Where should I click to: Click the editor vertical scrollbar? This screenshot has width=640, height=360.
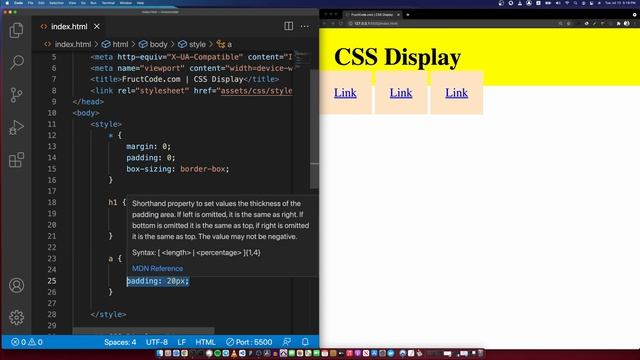(x=314, y=129)
